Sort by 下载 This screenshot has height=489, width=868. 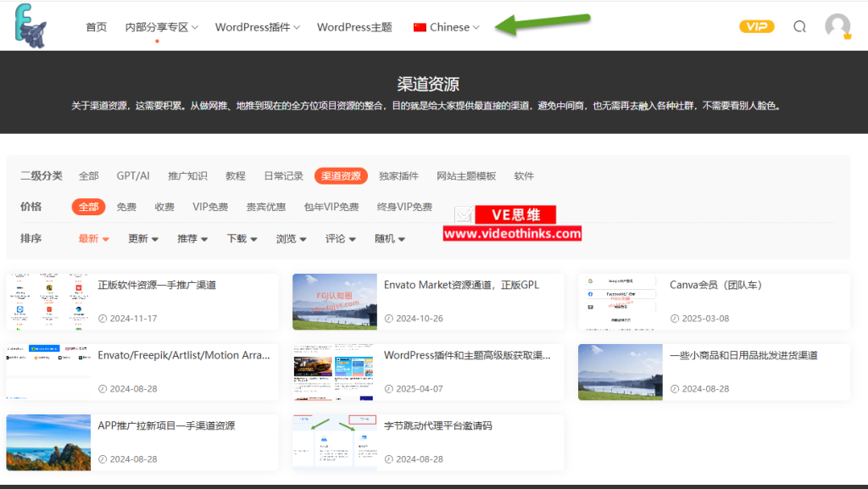coord(242,239)
